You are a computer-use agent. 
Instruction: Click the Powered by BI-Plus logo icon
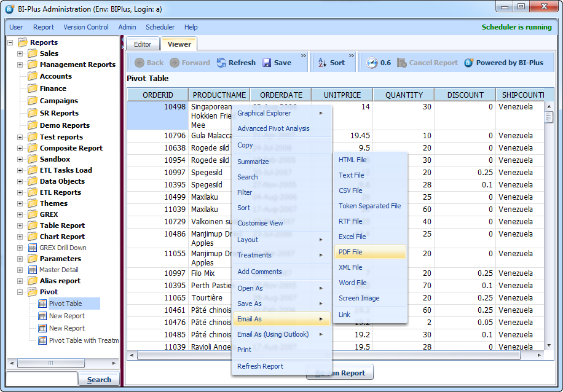(469, 63)
